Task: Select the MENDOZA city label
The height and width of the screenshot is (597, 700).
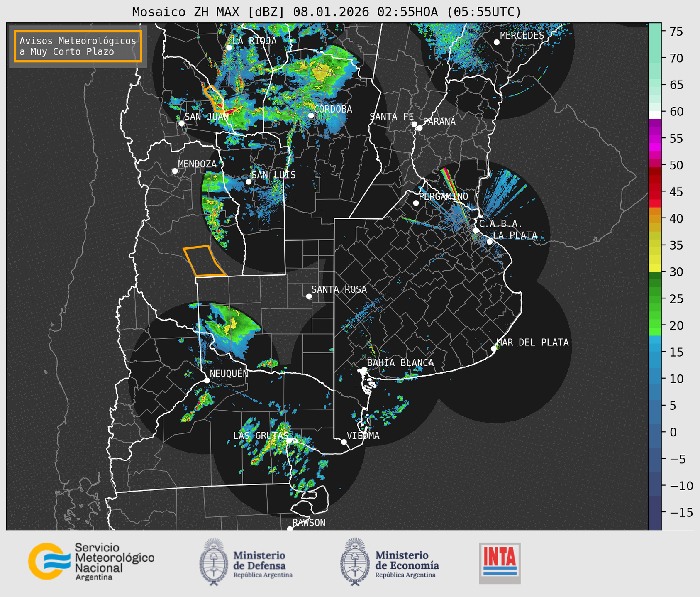Action: click(x=197, y=164)
